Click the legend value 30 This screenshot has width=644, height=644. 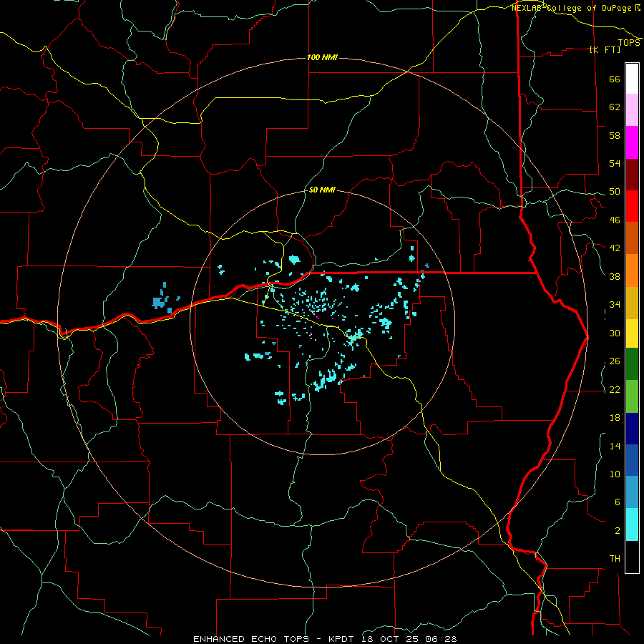click(615, 333)
